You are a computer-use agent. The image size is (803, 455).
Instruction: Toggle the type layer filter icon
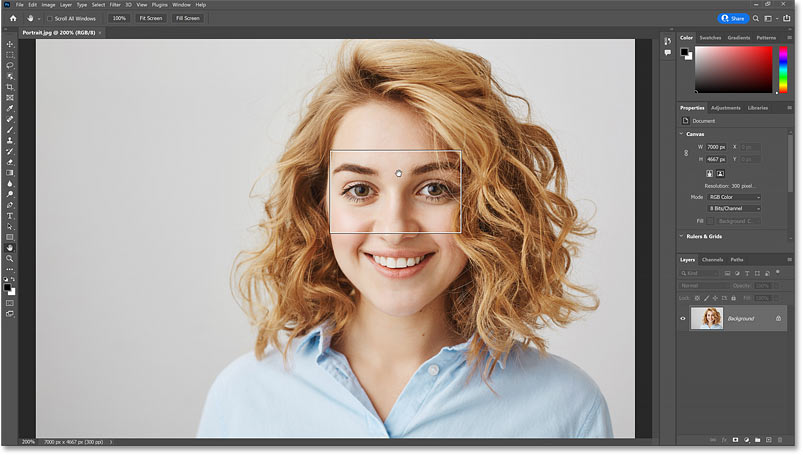[x=747, y=274]
